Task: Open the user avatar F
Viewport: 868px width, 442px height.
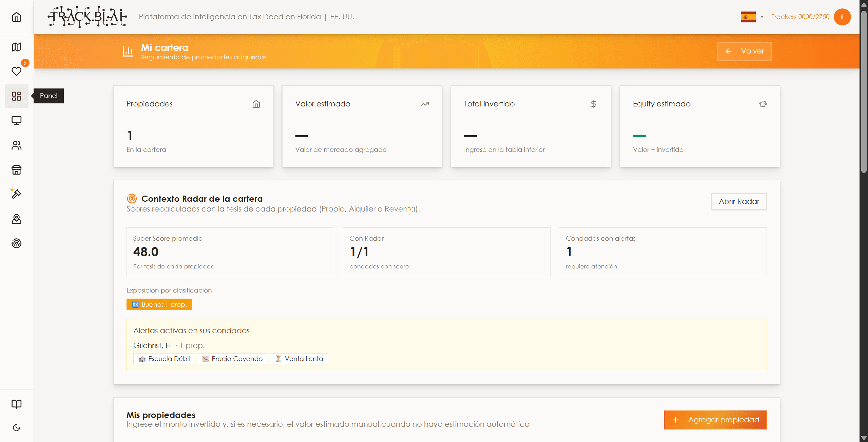Action: (842, 17)
